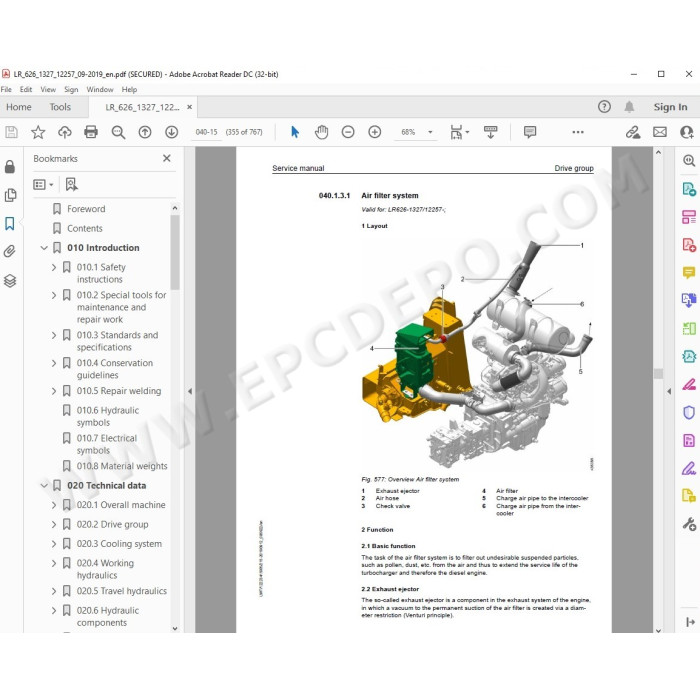The image size is (700, 700).
Task: Select the arrow selection tool
Action: tap(295, 132)
